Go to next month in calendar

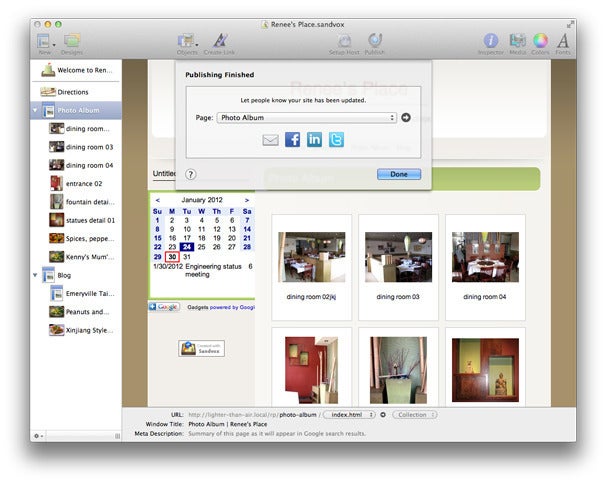tap(247, 200)
